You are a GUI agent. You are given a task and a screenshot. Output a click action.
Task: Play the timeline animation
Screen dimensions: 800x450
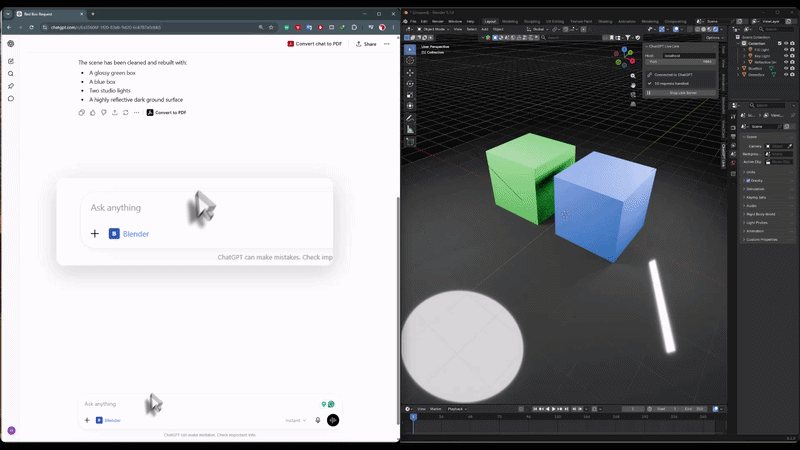tap(554, 409)
